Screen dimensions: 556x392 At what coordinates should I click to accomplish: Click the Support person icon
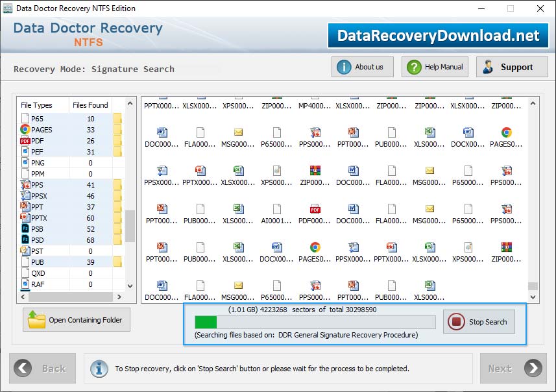pos(488,67)
